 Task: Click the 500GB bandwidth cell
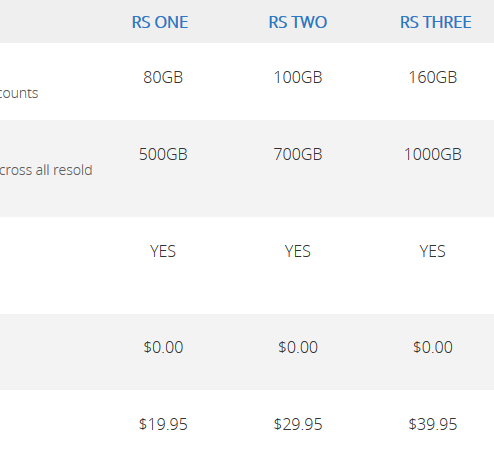163,154
